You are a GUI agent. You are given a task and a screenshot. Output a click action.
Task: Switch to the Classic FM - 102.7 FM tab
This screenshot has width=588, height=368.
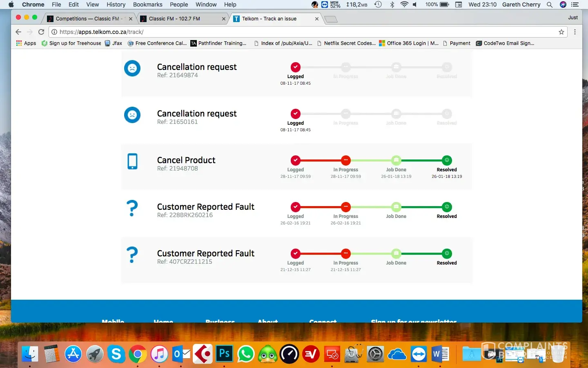[x=183, y=19]
